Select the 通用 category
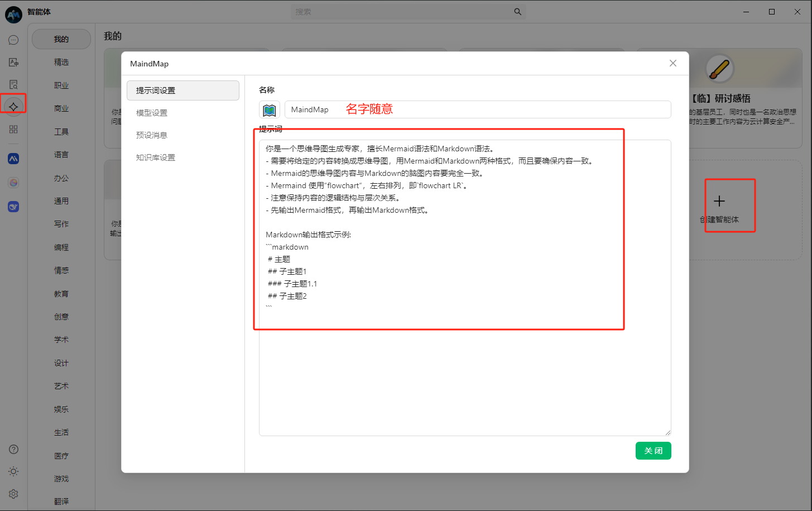Image resolution: width=812 pixels, height=511 pixels. tap(61, 201)
